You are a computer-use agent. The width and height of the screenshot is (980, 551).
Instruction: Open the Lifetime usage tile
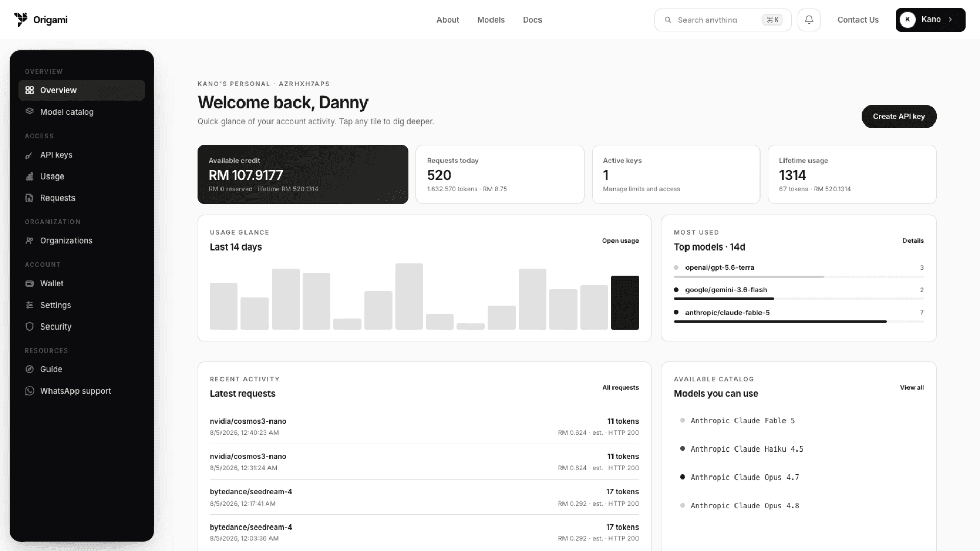click(x=852, y=174)
